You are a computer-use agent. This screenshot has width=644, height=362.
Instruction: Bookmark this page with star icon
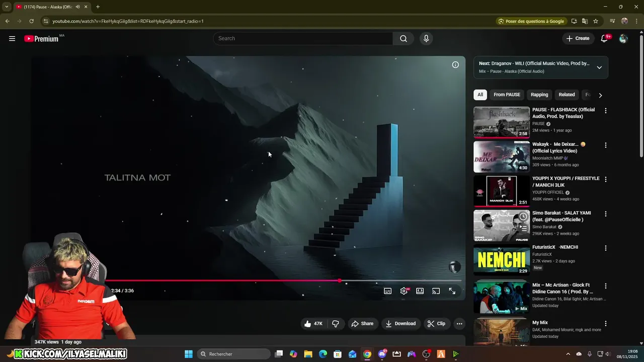click(x=596, y=21)
